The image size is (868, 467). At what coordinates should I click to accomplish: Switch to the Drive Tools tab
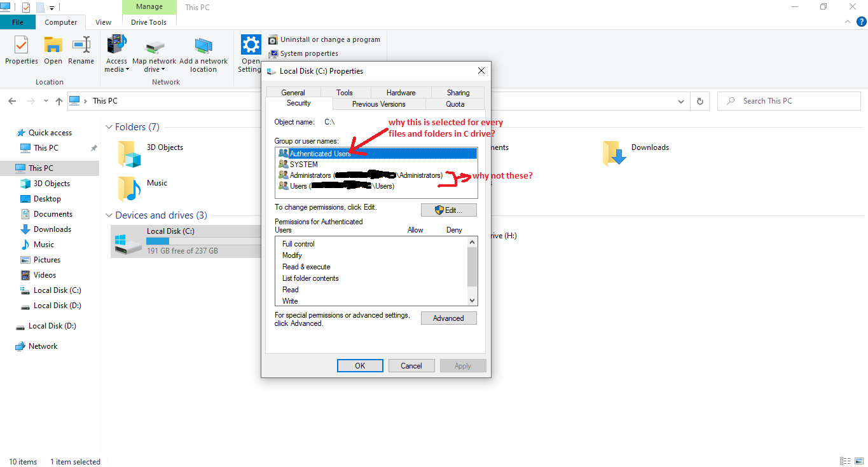[149, 22]
